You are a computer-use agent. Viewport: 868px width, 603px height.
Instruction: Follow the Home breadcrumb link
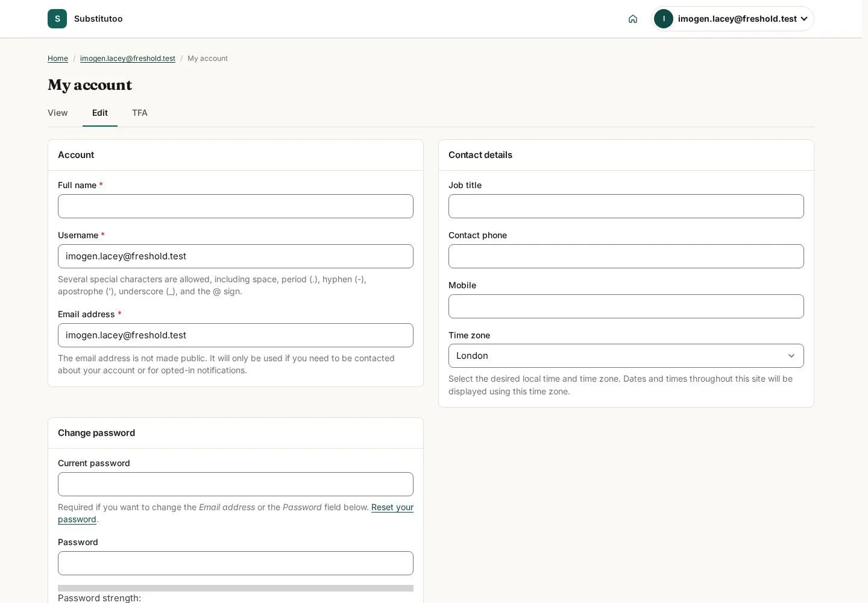tap(58, 58)
